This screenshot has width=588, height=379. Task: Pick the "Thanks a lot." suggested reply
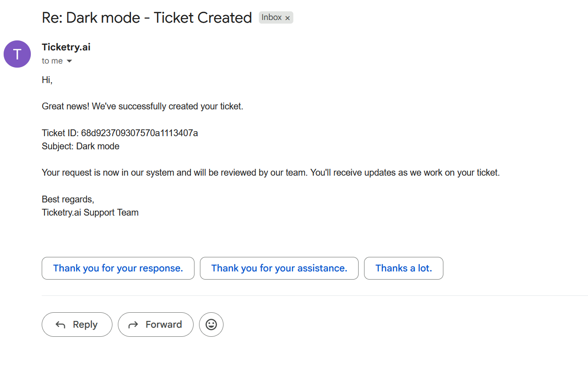[x=403, y=268]
